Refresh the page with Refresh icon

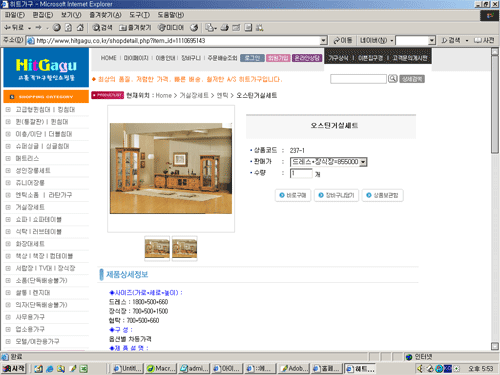coord(68,28)
